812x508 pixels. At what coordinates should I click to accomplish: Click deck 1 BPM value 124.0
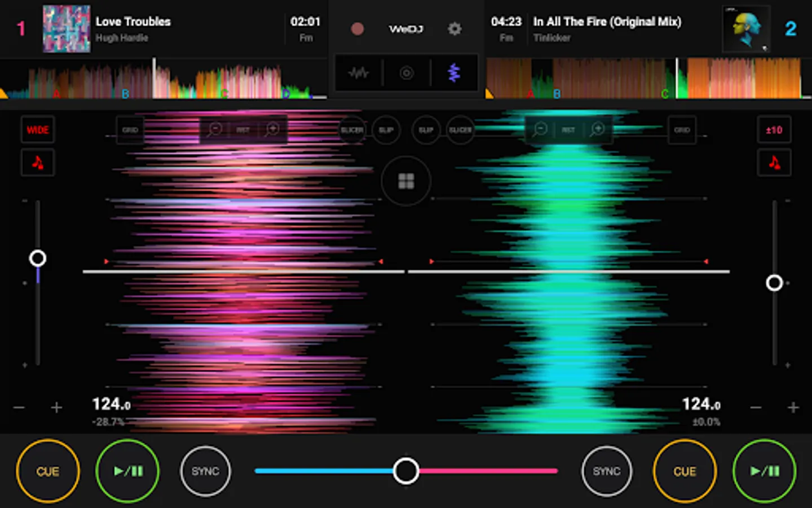point(112,404)
